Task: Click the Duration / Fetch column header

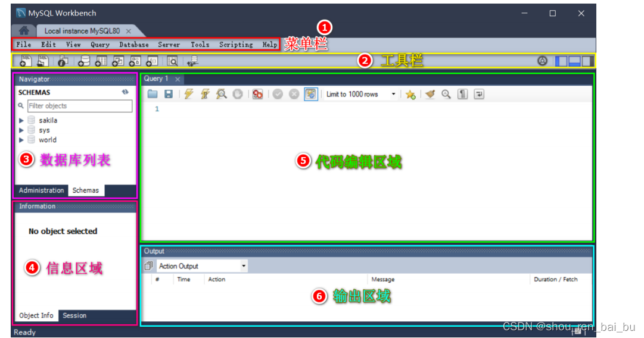Action: pos(556,279)
